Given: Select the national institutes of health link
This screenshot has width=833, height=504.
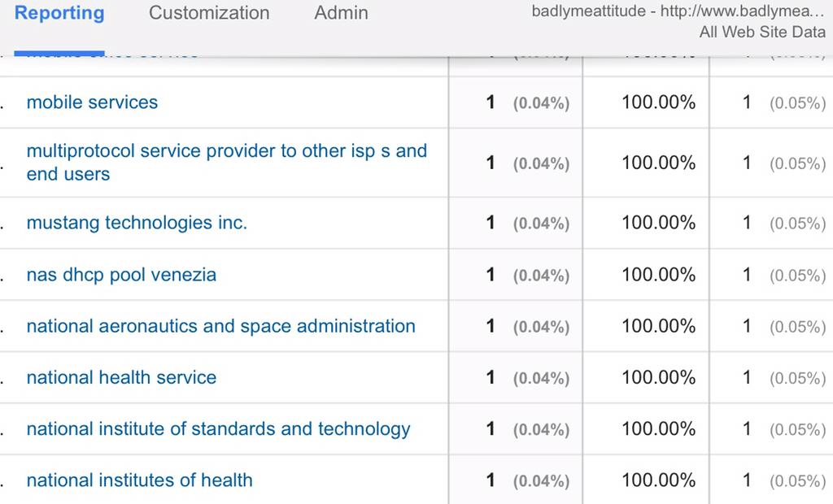Looking at the screenshot, I should [x=139, y=480].
